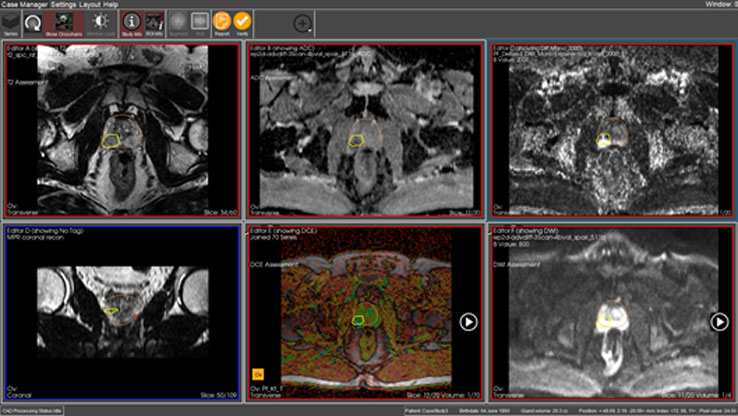
Task: Click the Birthdate entry in status bar
Action: 484,411
